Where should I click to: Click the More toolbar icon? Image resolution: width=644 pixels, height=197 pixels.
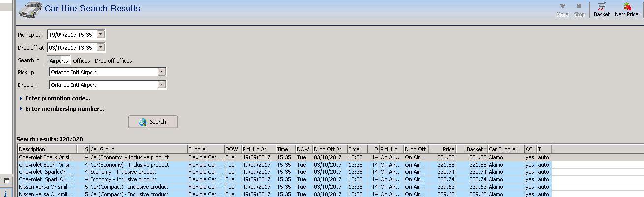[x=562, y=6]
